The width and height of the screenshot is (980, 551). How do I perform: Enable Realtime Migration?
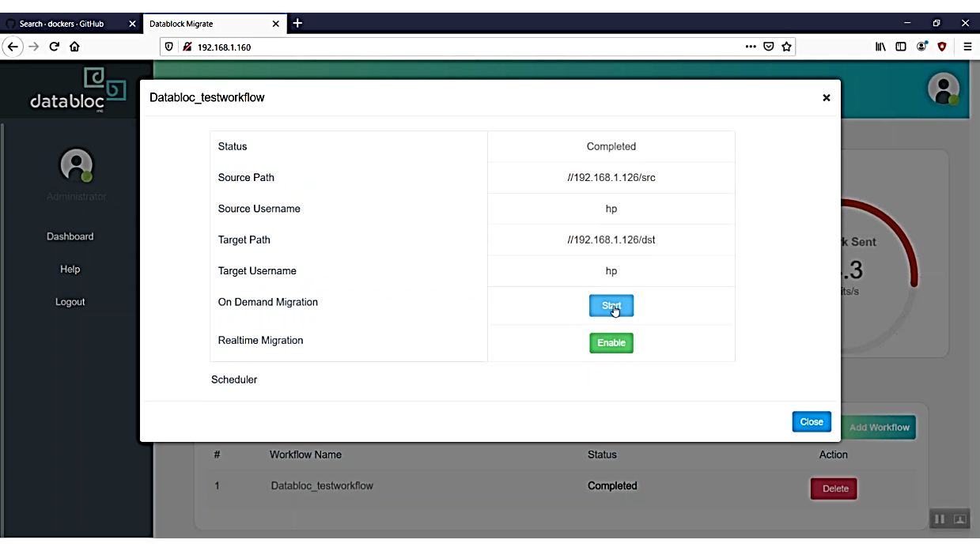coord(611,343)
